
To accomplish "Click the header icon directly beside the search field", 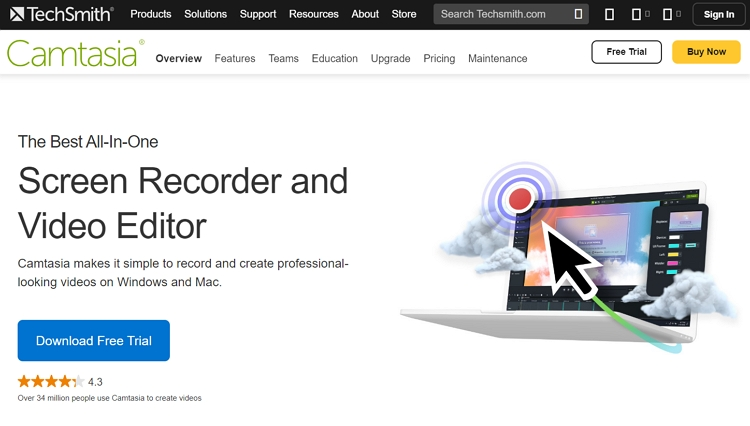I will 609,14.
